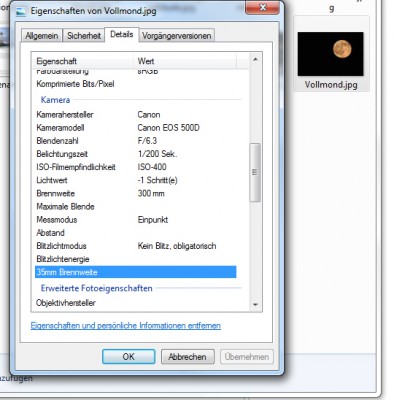Click the dialog title bar image icon

tap(21, 11)
